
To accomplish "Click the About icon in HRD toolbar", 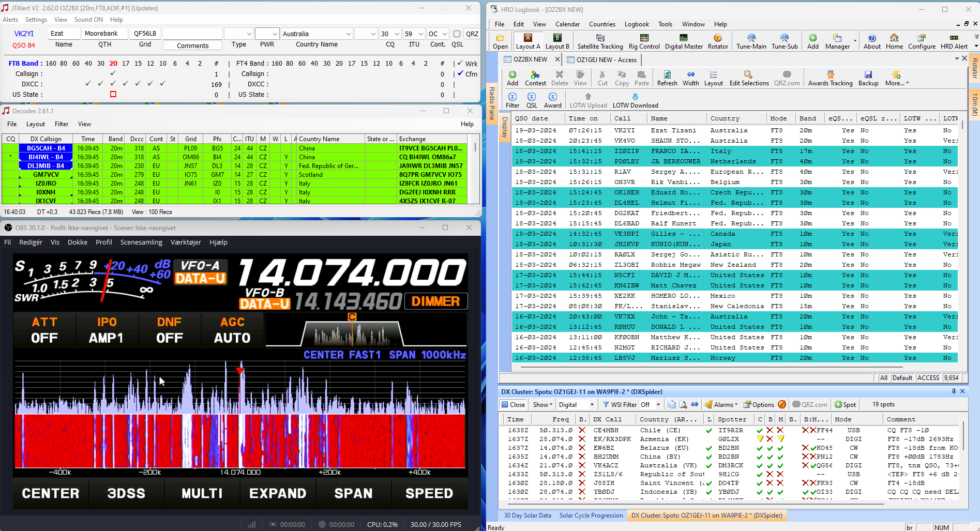I will [871, 41].
